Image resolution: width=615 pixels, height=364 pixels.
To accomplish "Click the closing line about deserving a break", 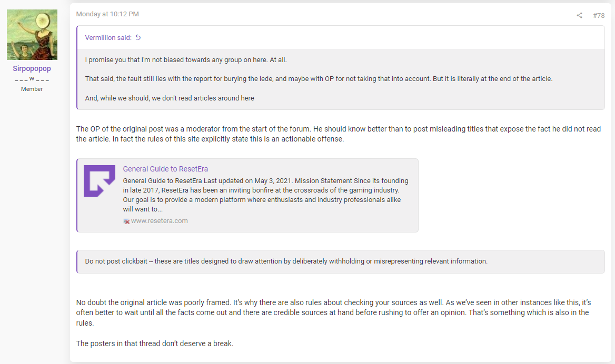I will coord(154,343).
